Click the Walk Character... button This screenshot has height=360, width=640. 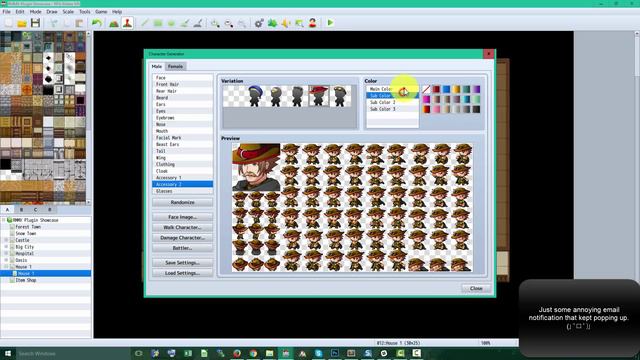[x=182, y=227]
